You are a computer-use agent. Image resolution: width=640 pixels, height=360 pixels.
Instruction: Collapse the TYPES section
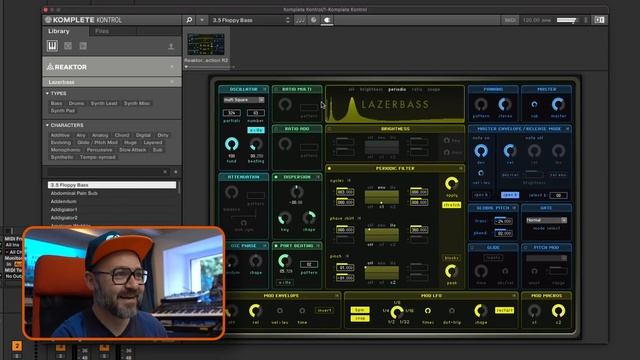click(47, 93)
